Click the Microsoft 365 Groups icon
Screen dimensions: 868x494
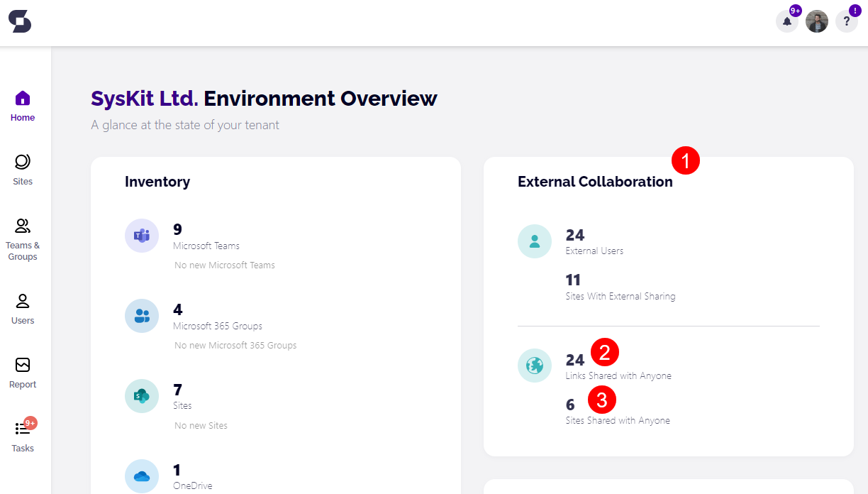click(141, 316)
